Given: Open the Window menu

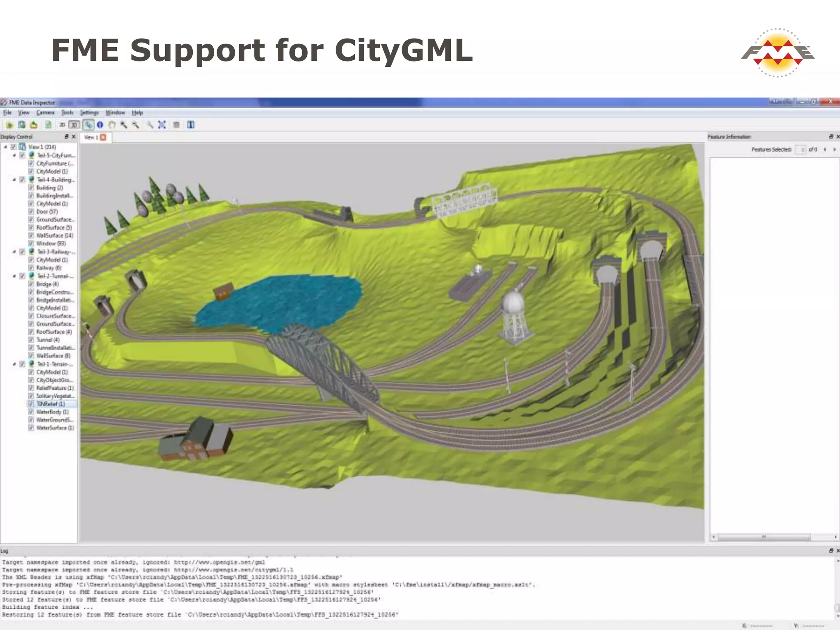Looking at the screenshot, I should (115, 113).
